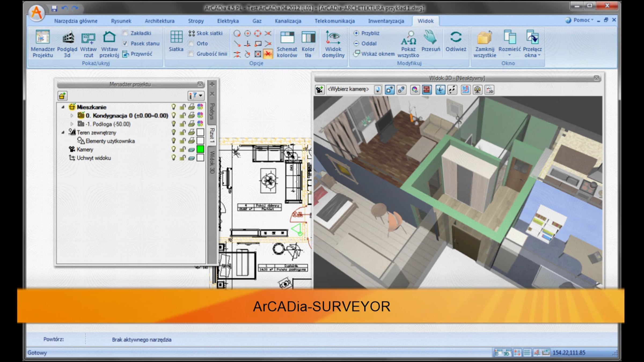Image resolution: width=644 pixels, height=362 pixels.
Task: Switch to the Architektura ribbon tab
Action: pyautogui.click(x=159, y=21)
